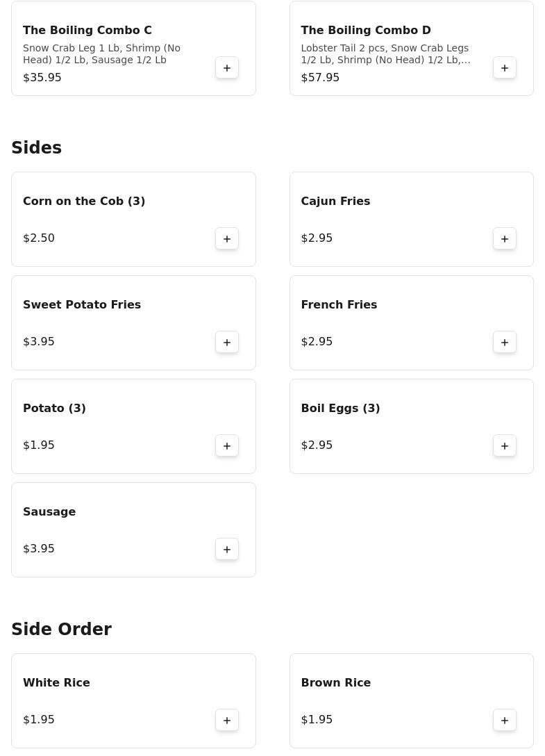Select the Brown Rice item name

click(336, 683)
